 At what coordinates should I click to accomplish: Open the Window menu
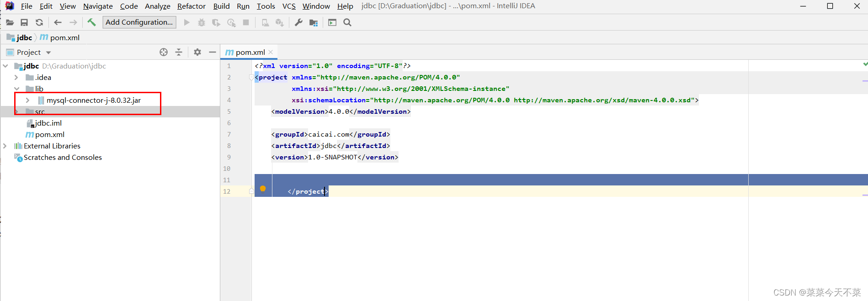(x=316, y=6)
